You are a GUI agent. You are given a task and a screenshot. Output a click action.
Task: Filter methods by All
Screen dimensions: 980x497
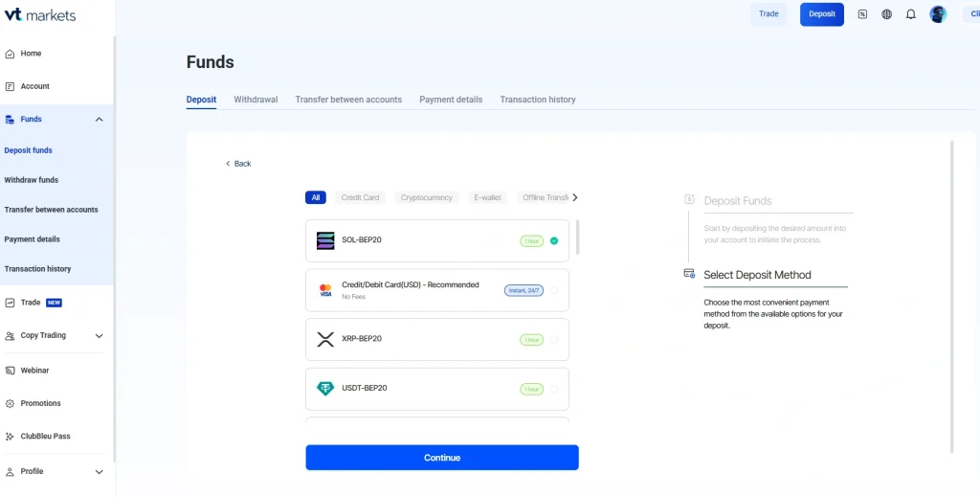coord(316,197)
